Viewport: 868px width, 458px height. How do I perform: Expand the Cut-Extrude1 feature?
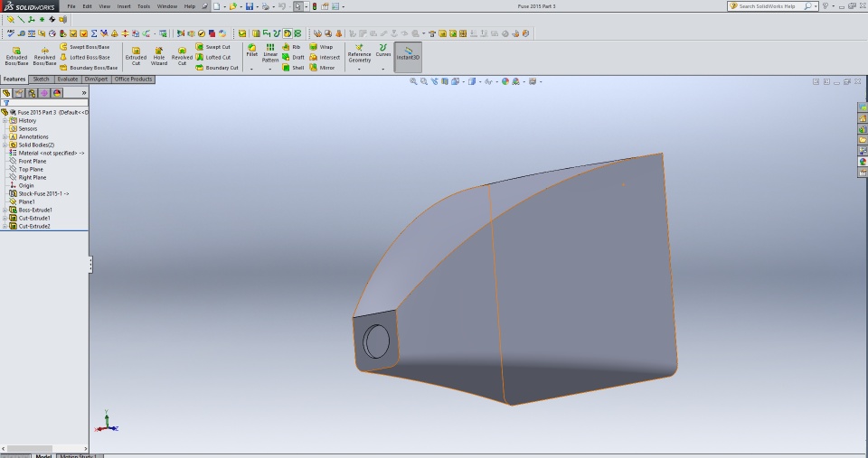pyautogui.click(x=5, y=218)
